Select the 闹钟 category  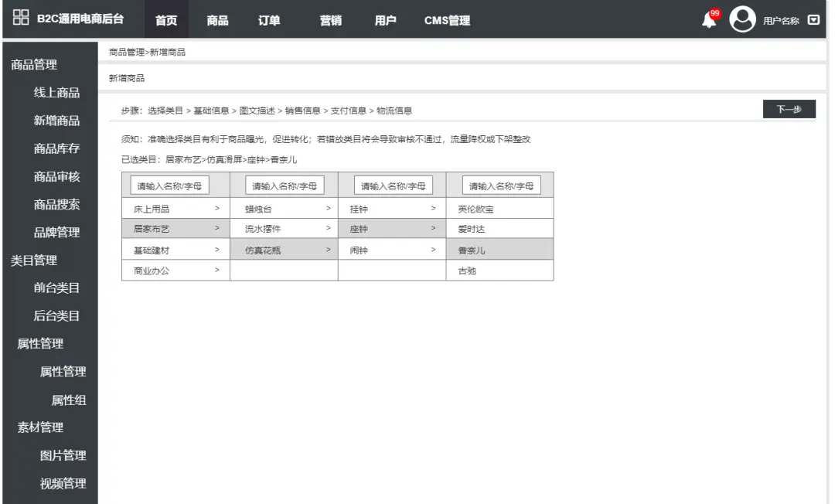coord(359,250)
